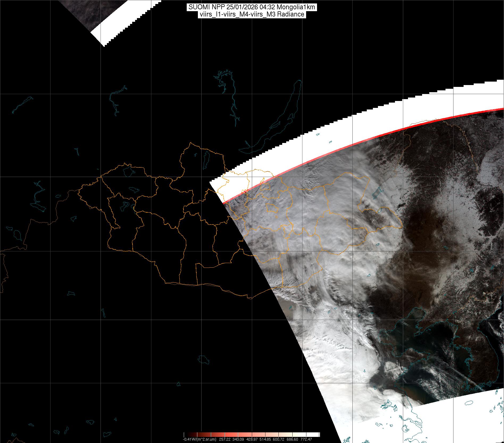The image size is (504, 443).
Task: Click the radiance color scale bar
Action: click(252, 434)
